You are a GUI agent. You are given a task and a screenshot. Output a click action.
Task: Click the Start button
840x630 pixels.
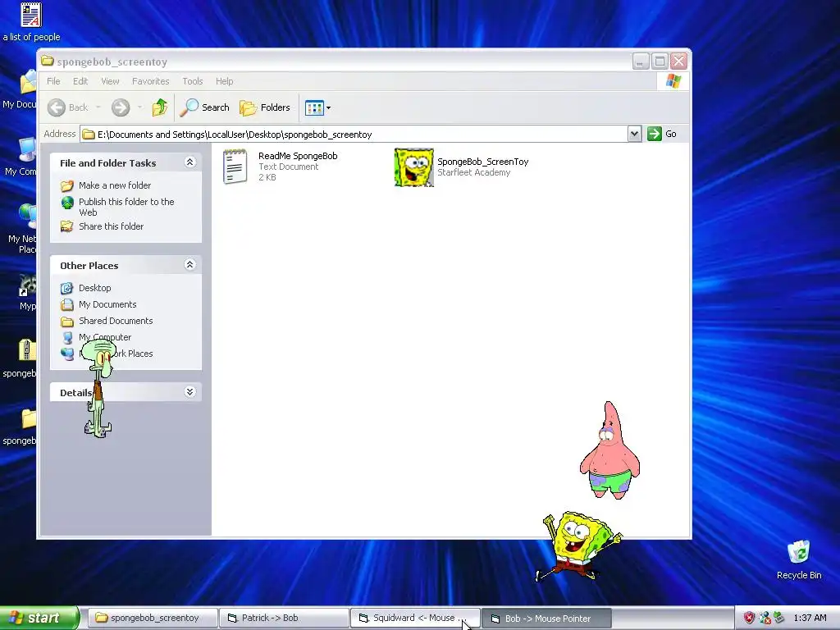pos(39,618)
